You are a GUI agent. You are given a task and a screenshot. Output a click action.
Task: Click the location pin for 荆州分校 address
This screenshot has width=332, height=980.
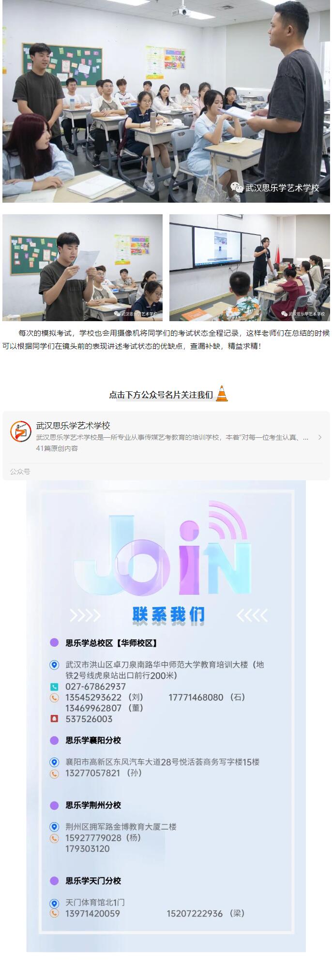(x=54, y=827)
